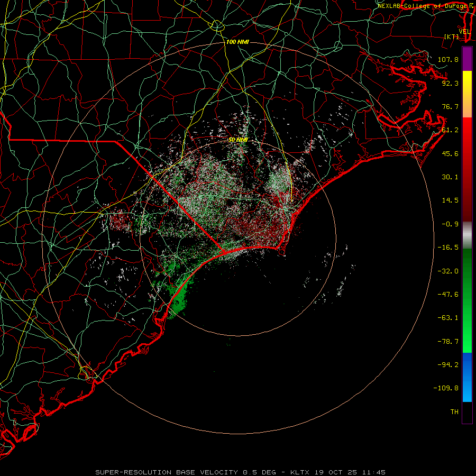Viewport: 476px width, 476px height.
Task: Select the -47.6 scale value
Action: pos(448,295)
